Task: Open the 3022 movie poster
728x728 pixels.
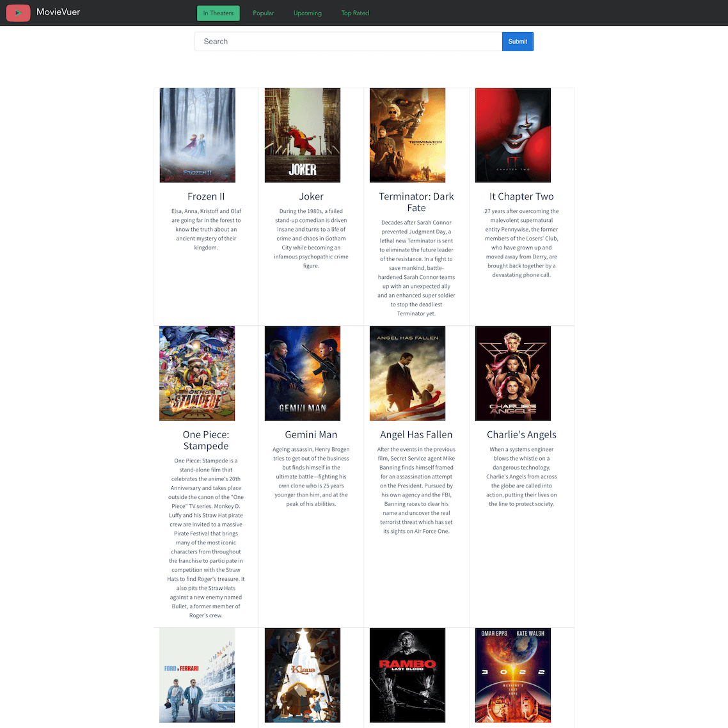Action: coord(513,675)
